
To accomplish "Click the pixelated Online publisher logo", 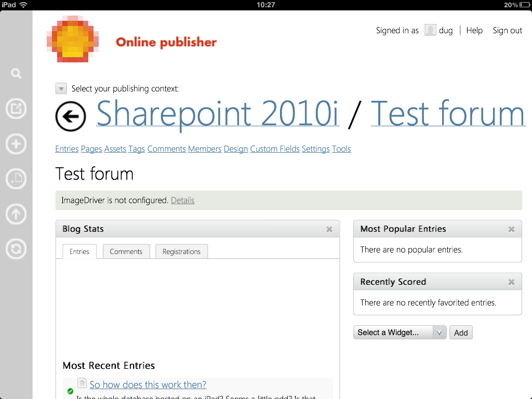I will click(73, 39).
